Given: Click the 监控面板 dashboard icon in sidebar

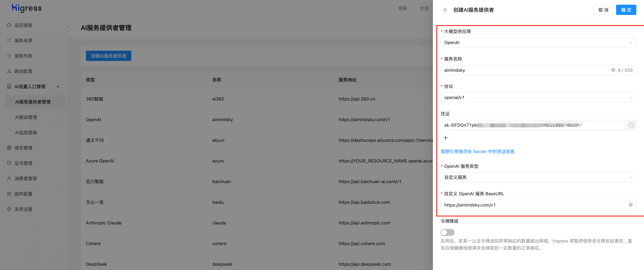Looking at the screenshot, I should [x=9, y=25].
